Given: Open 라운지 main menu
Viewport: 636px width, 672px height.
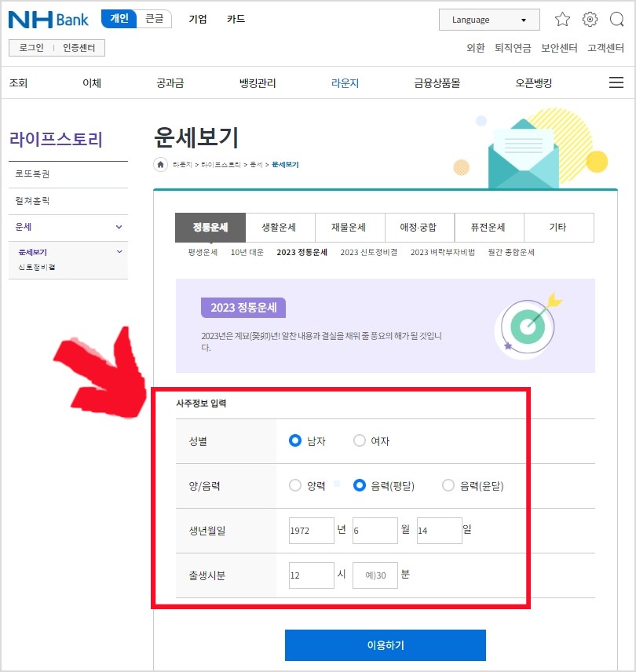Looking at the screenshot, I should coord(345,82).
